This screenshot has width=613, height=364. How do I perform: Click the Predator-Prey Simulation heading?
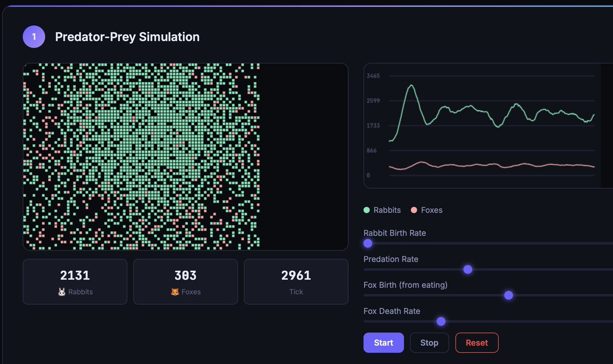click(x=127, y=37)
